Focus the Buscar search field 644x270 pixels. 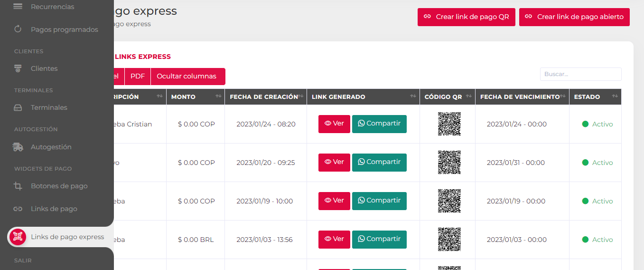(x=580, y=74)
